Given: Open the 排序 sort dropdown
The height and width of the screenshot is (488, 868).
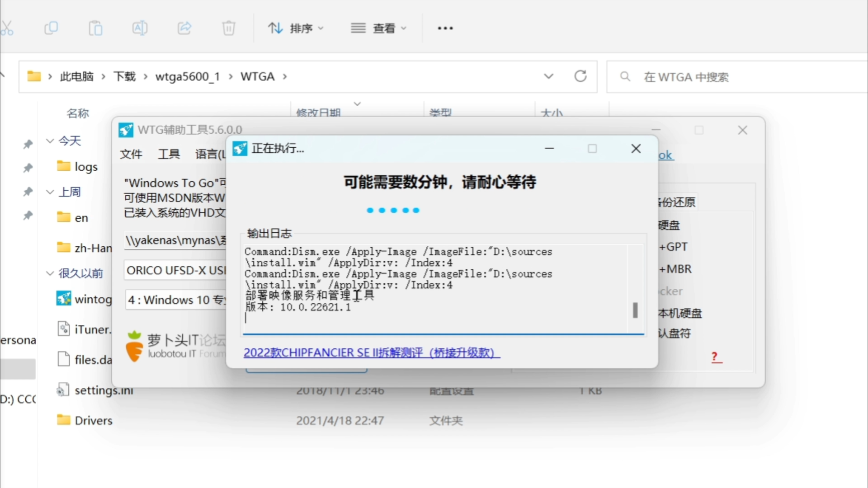Looking at the screenshot, I should point(296,28).
